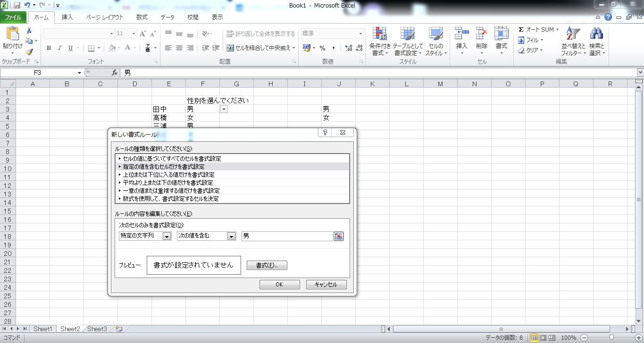This screenshot has width=644, height=343.
Task: Switch to ページ レイアウト tab
Action: pyautogui.click(x=105, y=17)
